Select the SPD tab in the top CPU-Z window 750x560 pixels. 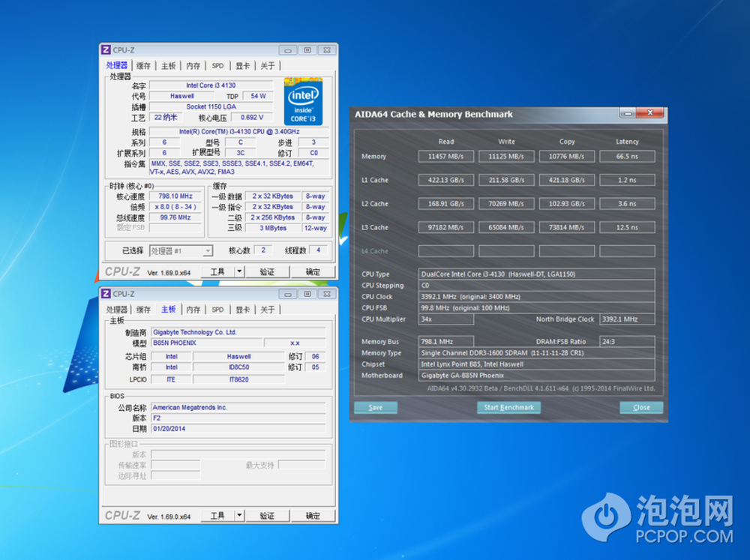217,65
